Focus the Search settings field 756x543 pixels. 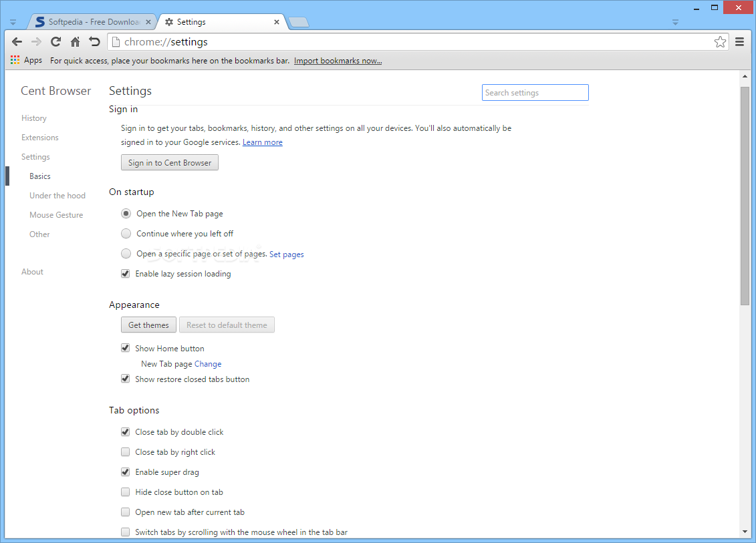tap(535, 93)
